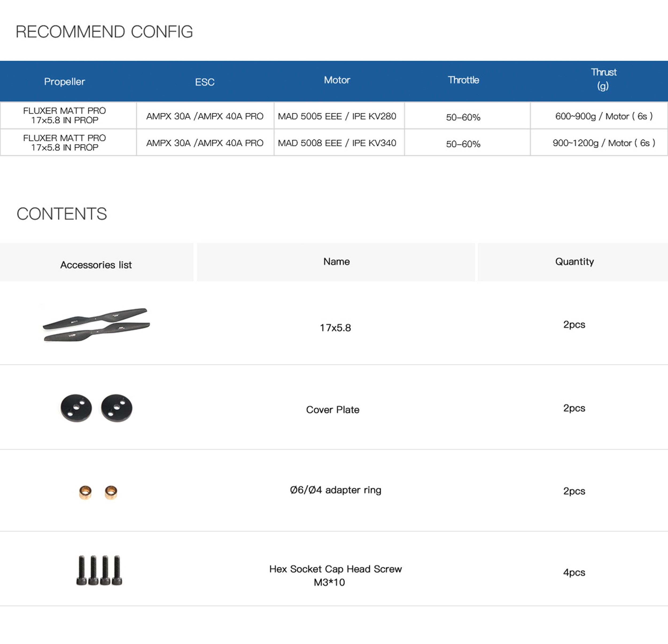Select MAD 5008 EEE / IPE KV340 cell
The width and height of the screenshot is (668, 644).
(x=337, y=143)
